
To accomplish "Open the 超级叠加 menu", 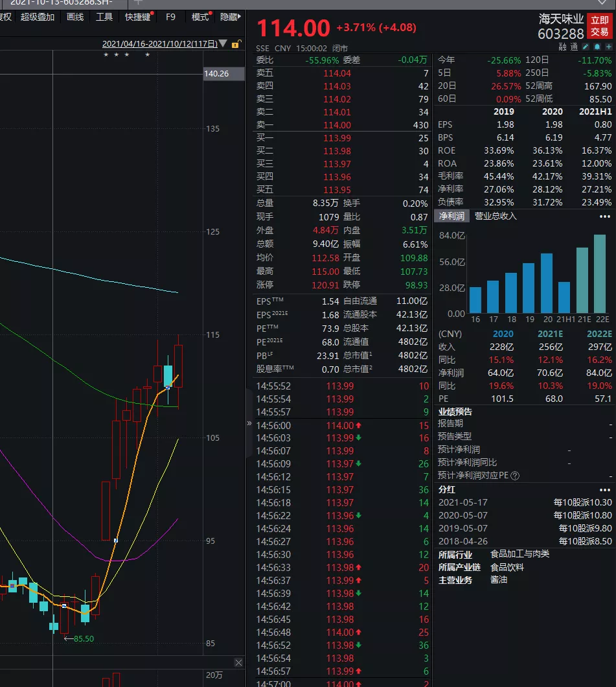I will click(x=38, y=17).
